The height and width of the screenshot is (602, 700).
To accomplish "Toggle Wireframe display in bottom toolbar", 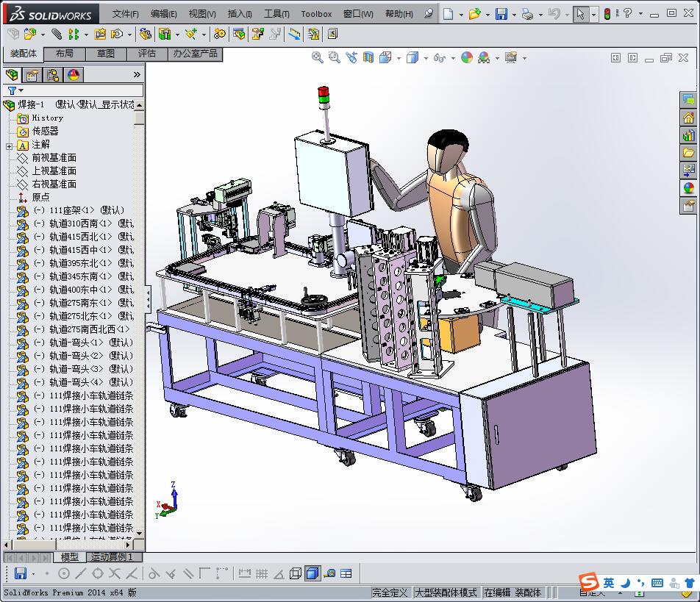I will pos(295,573).
